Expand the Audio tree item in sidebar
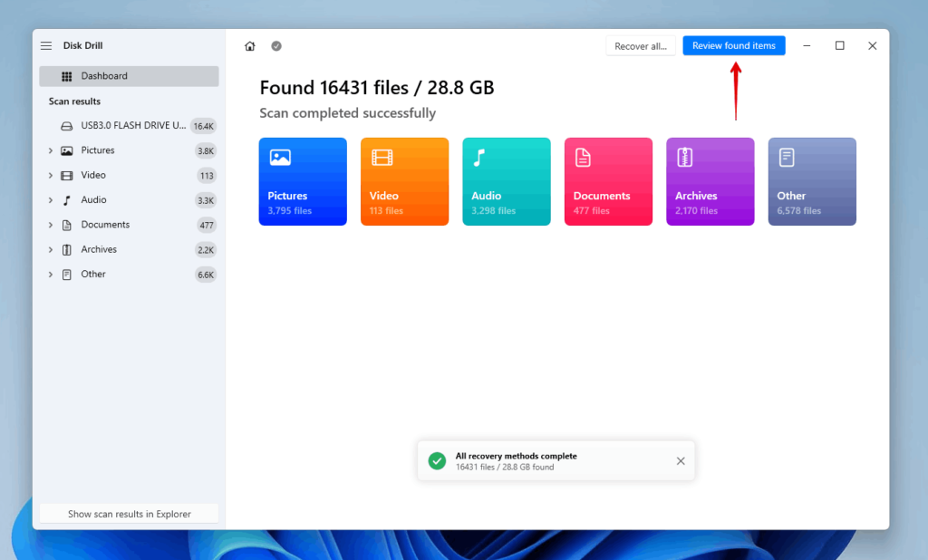The width and height of the screenshot is (928, 560). [51, 200]
